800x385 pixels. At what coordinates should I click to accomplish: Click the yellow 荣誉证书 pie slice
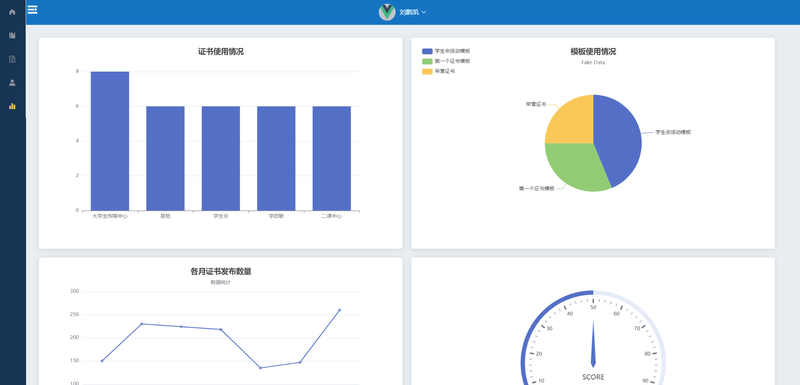[571, 120]
